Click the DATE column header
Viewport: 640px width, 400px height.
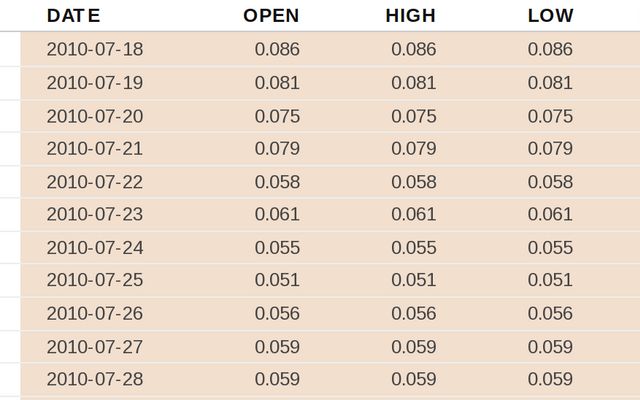coord(73,16)
